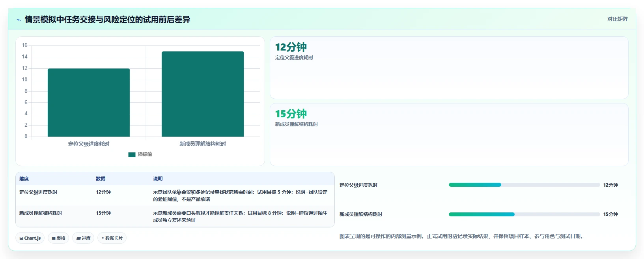Click y-axis value 16 on the chart
This screenshot has height=259, width=644.
(x=24, y=45)
